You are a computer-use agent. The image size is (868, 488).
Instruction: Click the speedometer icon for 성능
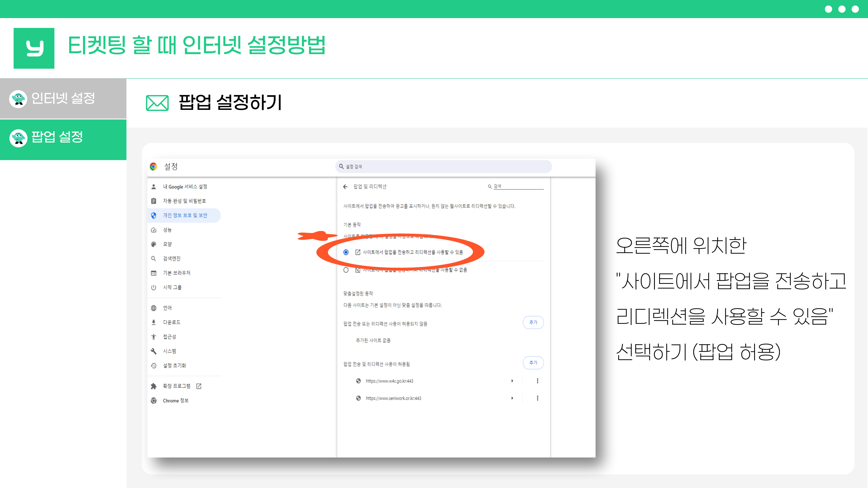point(154,230)
